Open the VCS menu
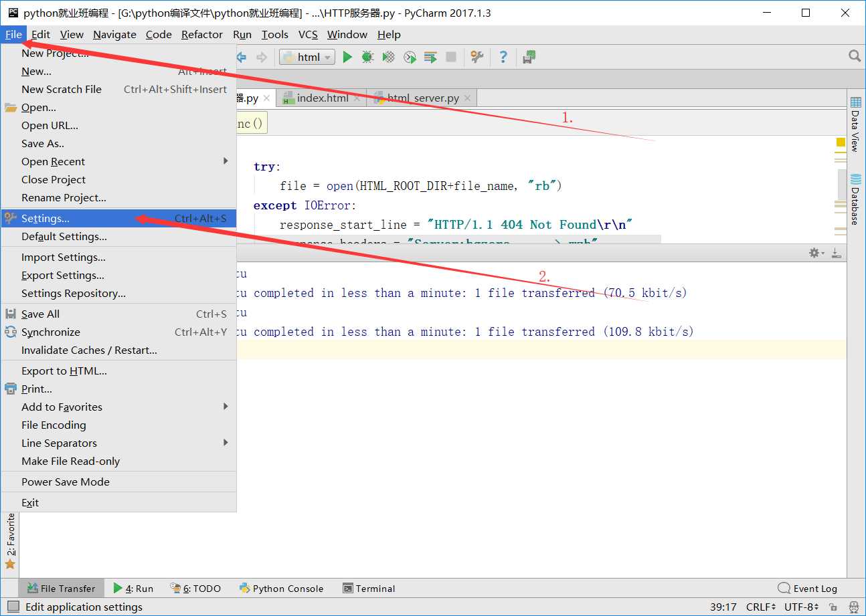866x616 pixels. pyautogui.click(x=308, y=34)
